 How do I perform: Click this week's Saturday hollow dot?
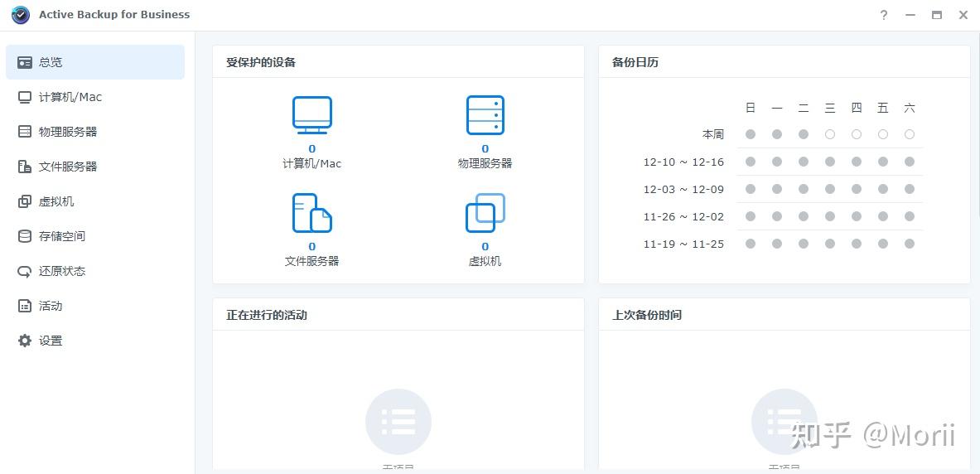tap(910, 134)
